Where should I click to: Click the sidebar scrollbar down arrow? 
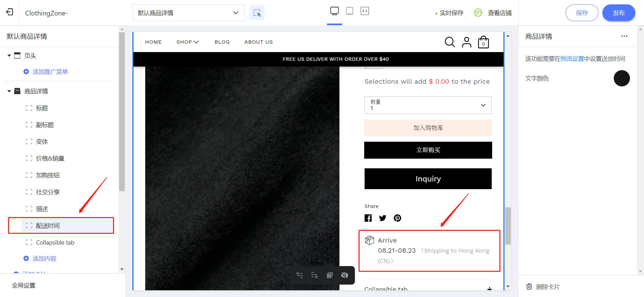[x=122, y=269]
